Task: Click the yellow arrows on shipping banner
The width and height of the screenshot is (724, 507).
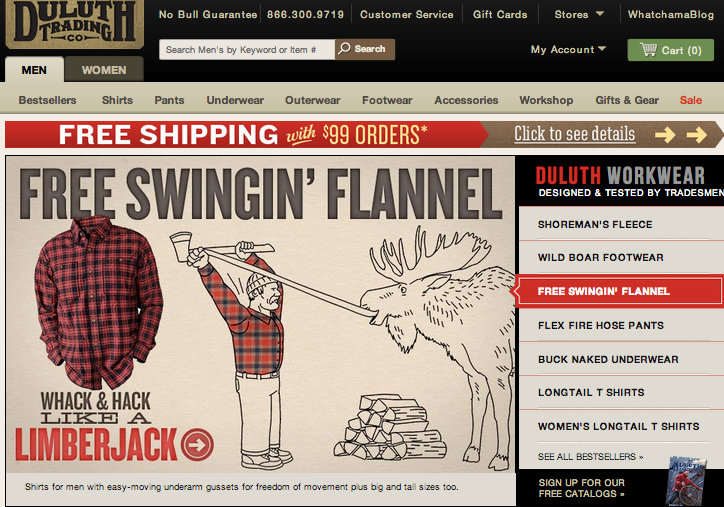Action: [x=681, y=135]
